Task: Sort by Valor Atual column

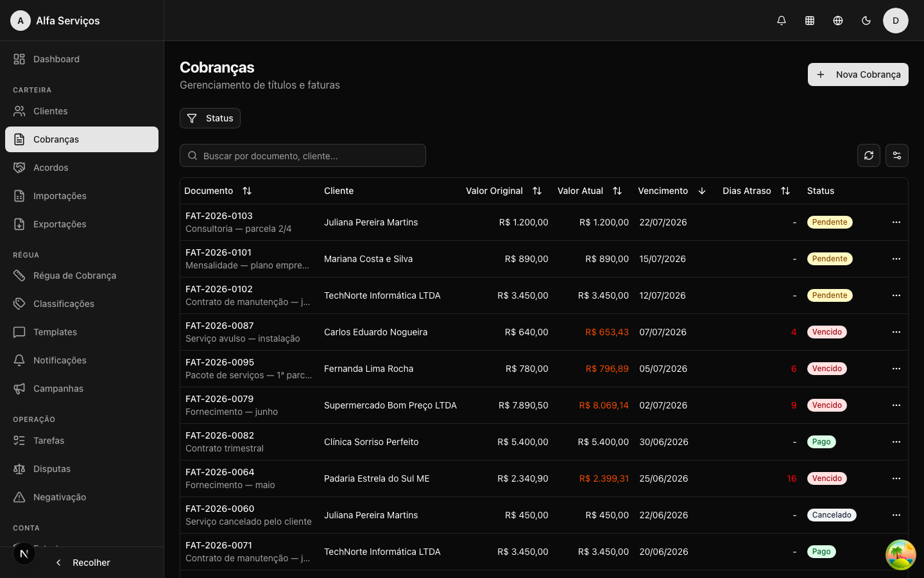Action: point(590,191)
